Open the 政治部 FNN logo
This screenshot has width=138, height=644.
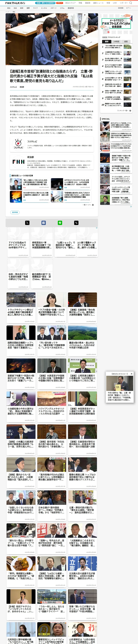pos(18,162)
